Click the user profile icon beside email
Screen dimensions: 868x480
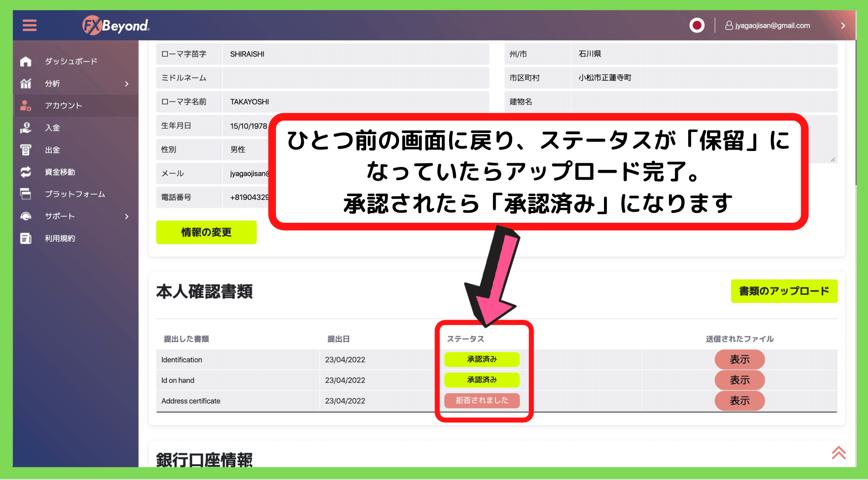click(729, 25)
